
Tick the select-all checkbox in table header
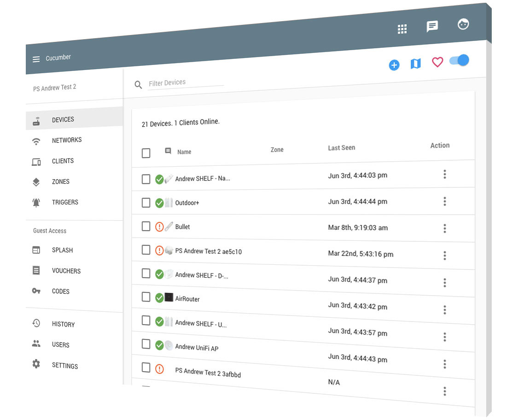pos(146,153)
